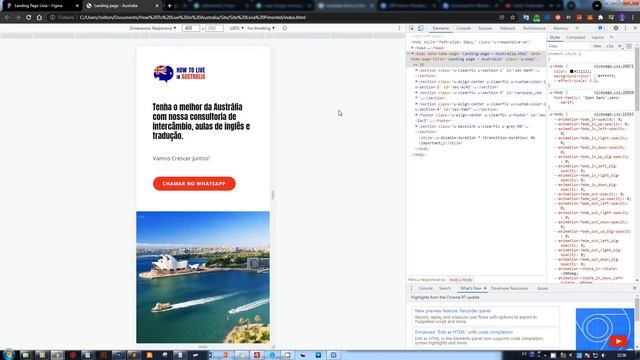Screen dimensions: 640x360
Task: Select the Computed sidebar tab
Action: pos(576,37)
